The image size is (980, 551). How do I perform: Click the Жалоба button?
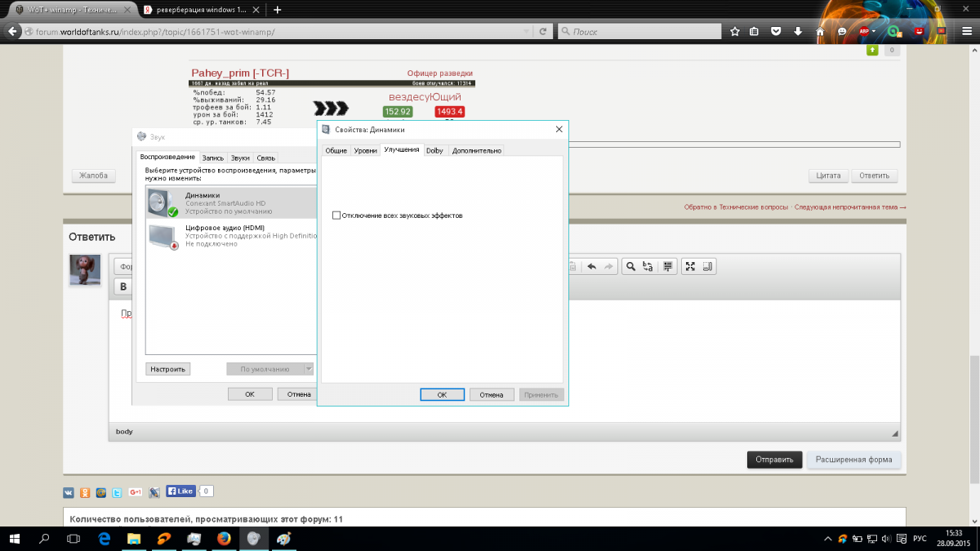pos(94,176)
